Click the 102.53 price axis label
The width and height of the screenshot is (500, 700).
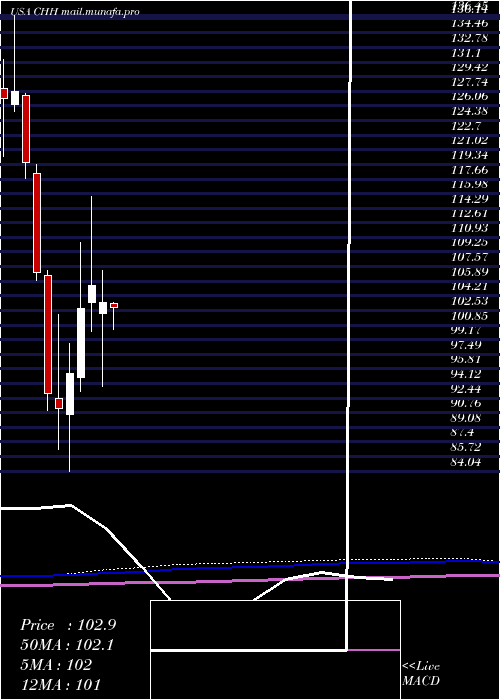[470, 301]
